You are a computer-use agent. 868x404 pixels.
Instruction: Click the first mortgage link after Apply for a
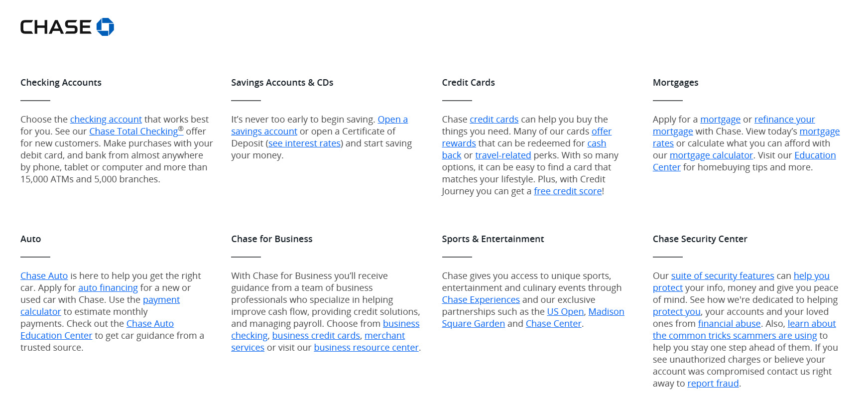pyautogui.click(x=720, y=120)
